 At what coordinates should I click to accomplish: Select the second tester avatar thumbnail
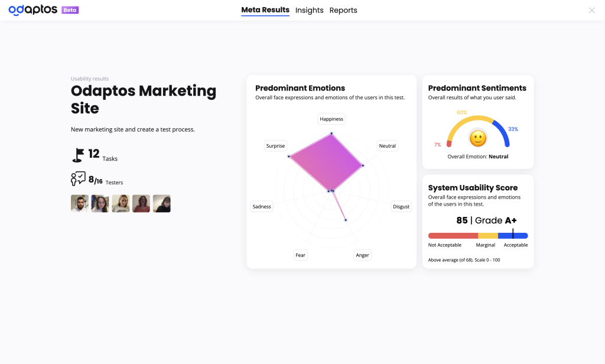[x=100, y=203]
